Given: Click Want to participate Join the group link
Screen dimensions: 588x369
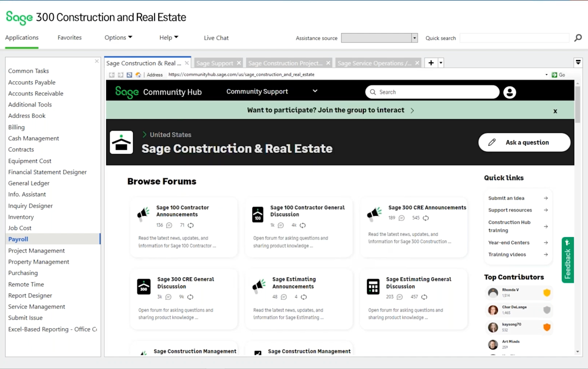Looking at the screenshot, I should coord(331,110).
